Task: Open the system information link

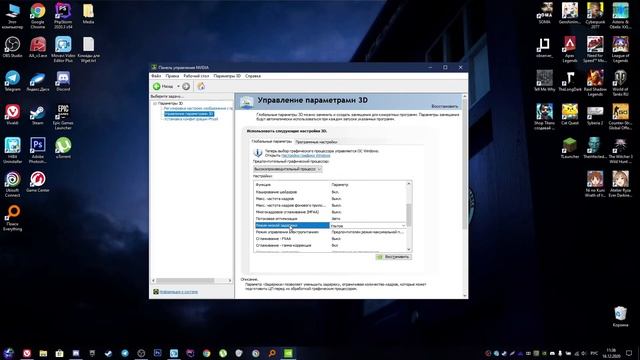Action: click(x=179, y=292)
